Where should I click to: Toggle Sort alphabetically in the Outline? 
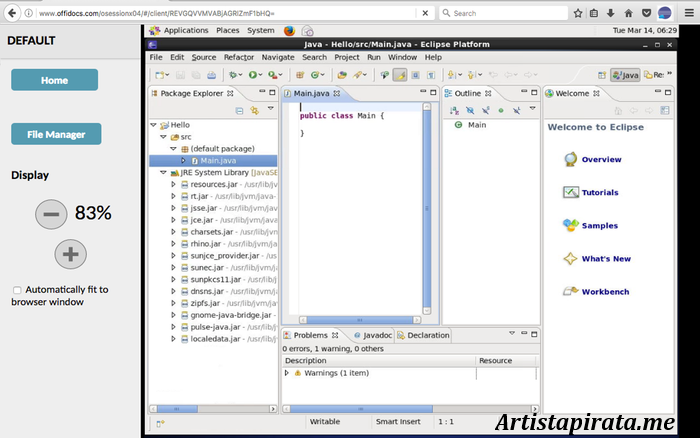click(x=454, y=110)
